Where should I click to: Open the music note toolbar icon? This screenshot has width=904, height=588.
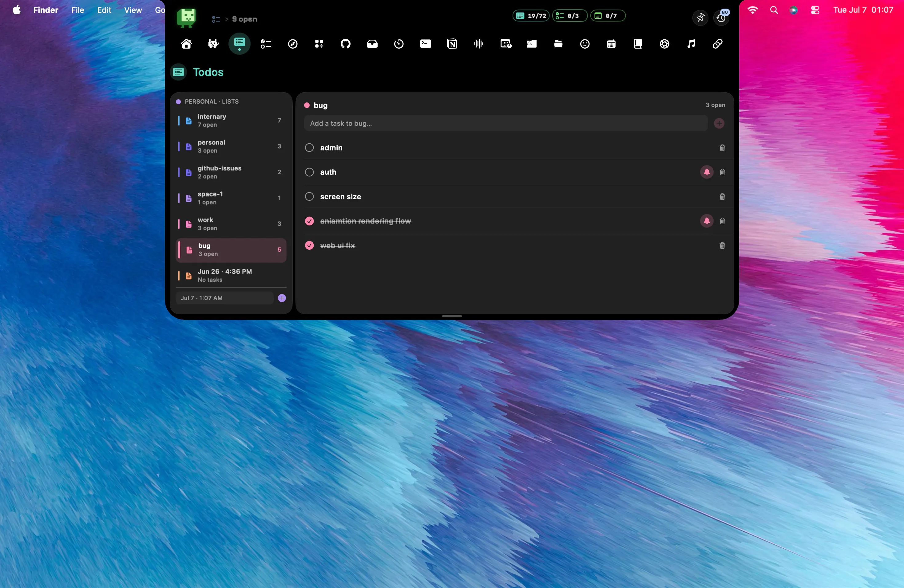(691, 44)
